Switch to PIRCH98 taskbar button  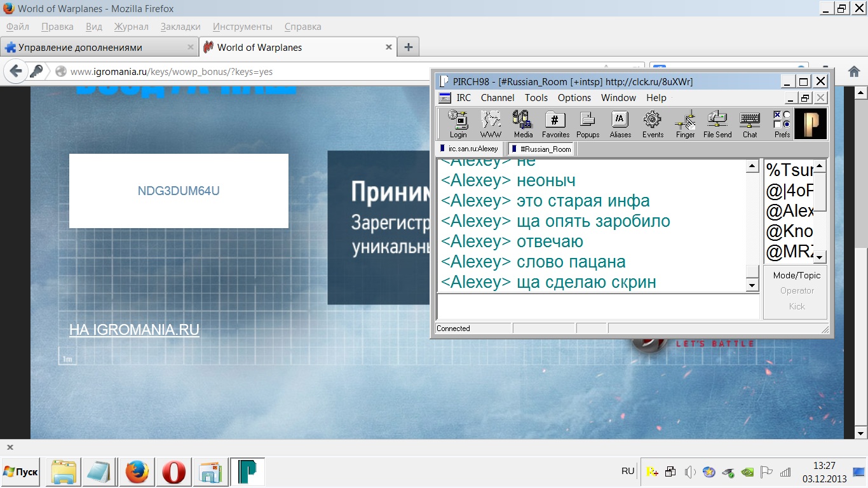pos(247,472)
